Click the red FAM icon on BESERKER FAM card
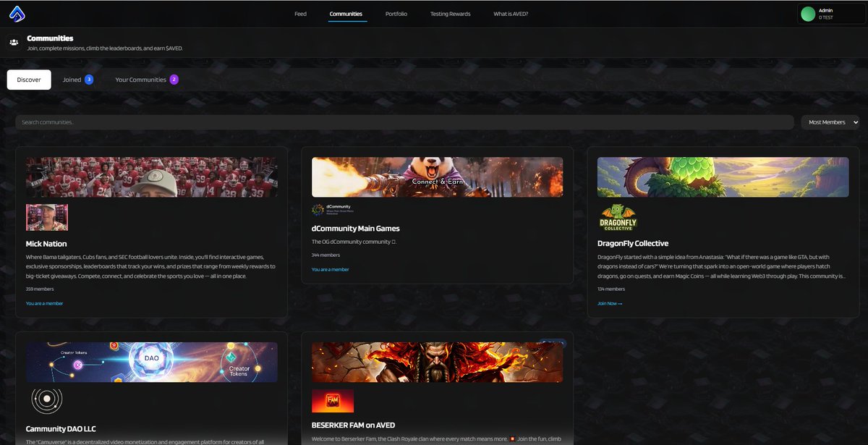Screen dimensions: 868x445 (x=333, y=401)
